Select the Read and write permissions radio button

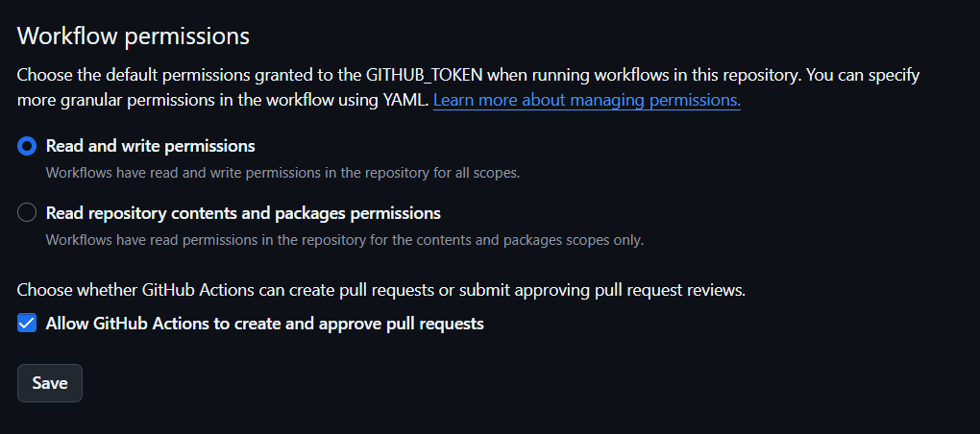pyautogui.click(x=27, y=146)
